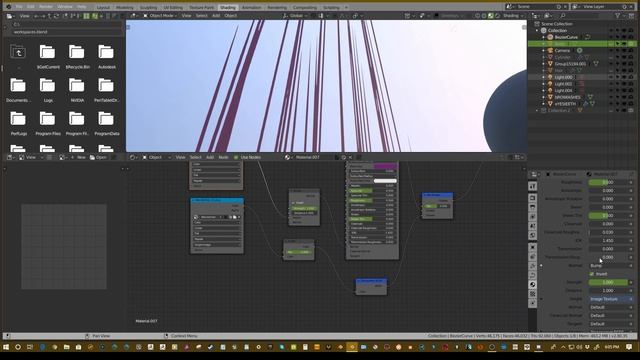Open the Object Mode dropdown in viewport
640x360 pixels.
(x=160, y=16)
